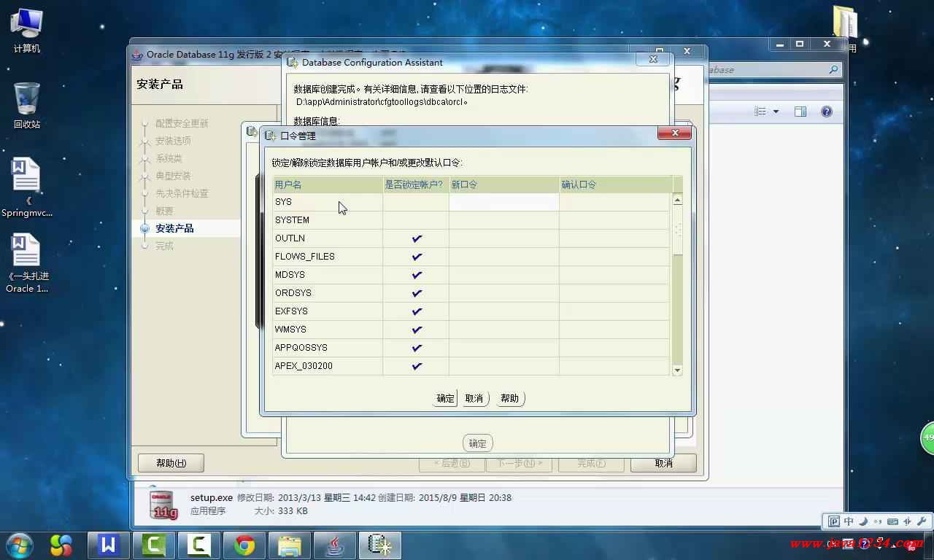Image resolution: width=934 pixels, height=560 pixels.
Task: Toggle the IME 中 Chinese mode button
Action: click(849, 521)
